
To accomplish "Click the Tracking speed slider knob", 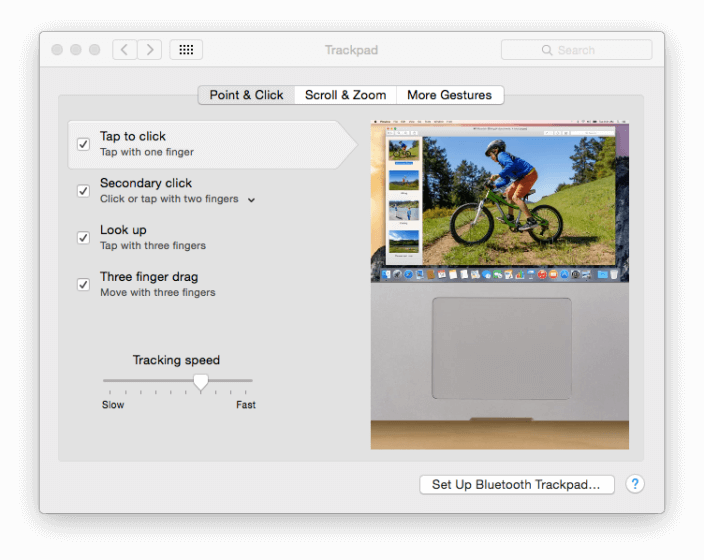I will (201, 381).
